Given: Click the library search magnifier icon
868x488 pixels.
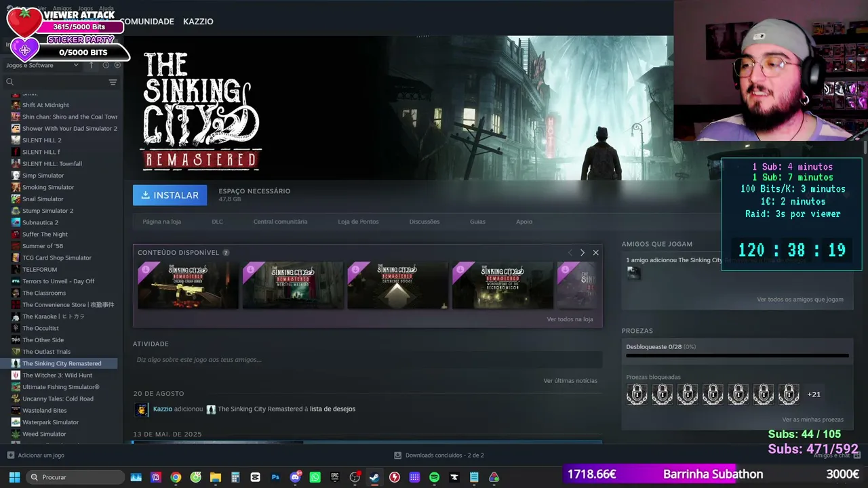Looking at the screenshot, I should [x=9, y=82].
